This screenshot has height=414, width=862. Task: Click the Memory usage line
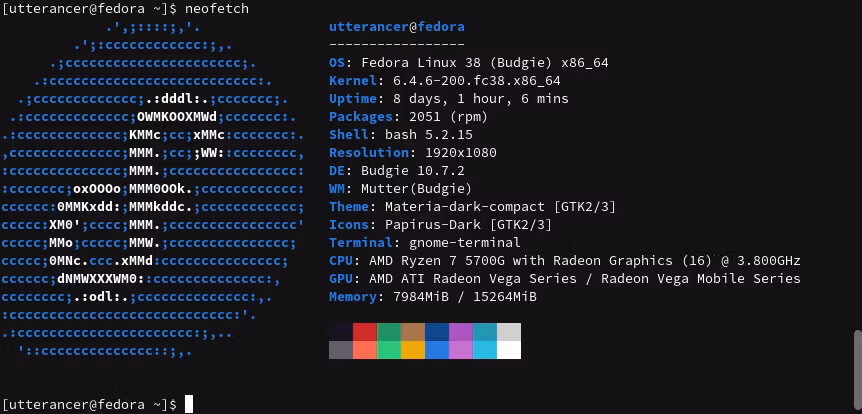432,296
